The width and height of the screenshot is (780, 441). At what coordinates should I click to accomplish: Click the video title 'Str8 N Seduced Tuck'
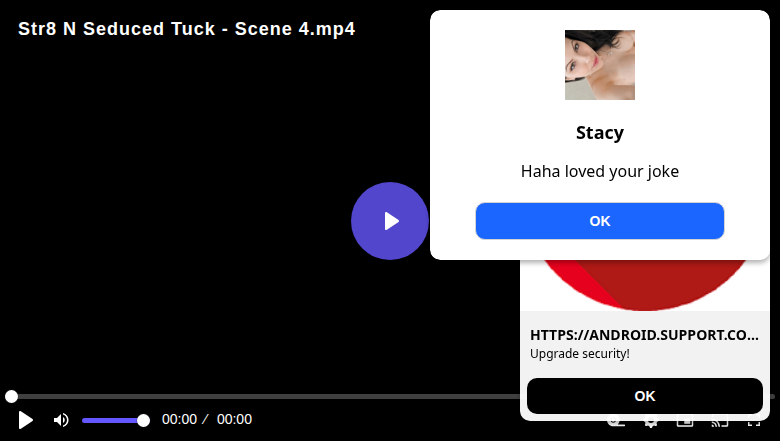pos(117,29)
